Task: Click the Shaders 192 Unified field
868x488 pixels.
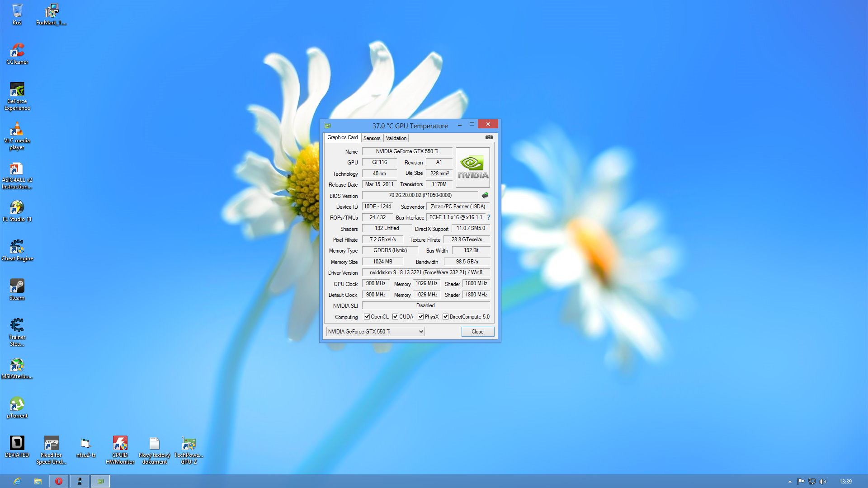Action: (387, 228)
